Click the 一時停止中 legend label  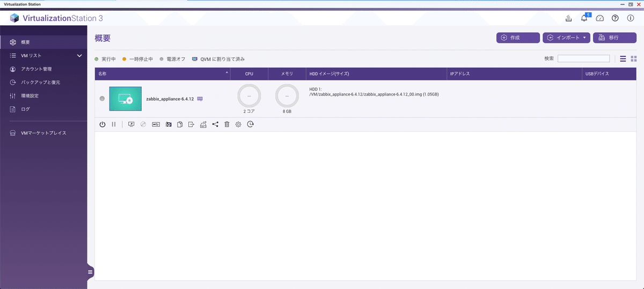pyautogui.click(x=141, y=59)
